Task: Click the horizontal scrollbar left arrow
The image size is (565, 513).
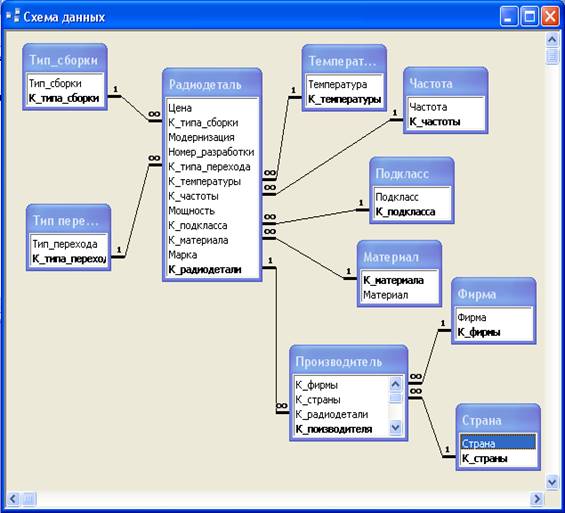Action: [x=13, y=499]
